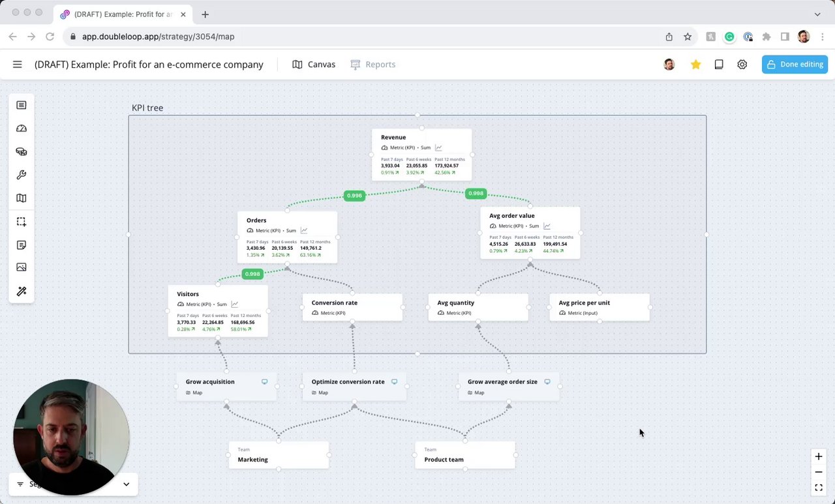Click the monitor icon on Optimize conversion rate card
Image resolution: width=835 pixels, height=504 pixels.
coord(394,382)
